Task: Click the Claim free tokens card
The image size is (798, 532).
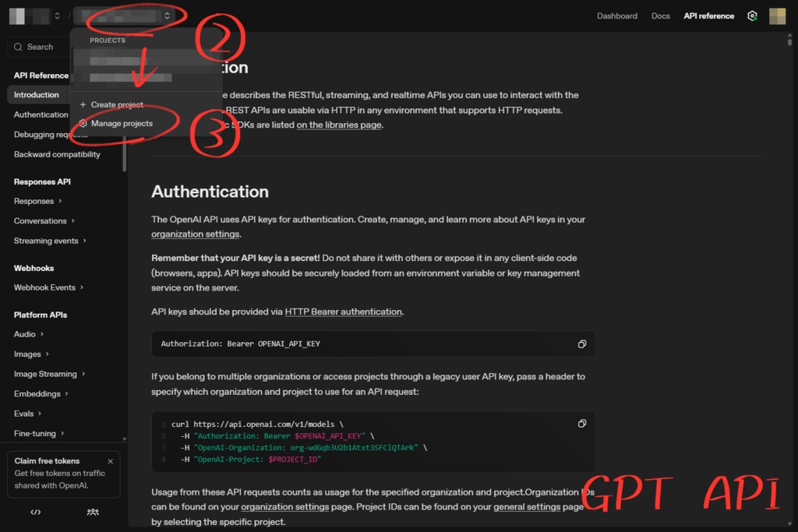Action: [64, 474]
